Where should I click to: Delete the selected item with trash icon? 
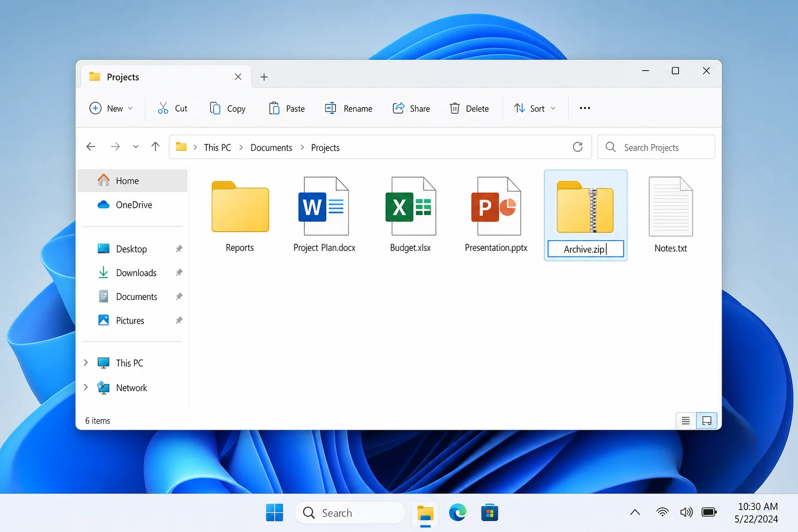(x=455, y=108)
